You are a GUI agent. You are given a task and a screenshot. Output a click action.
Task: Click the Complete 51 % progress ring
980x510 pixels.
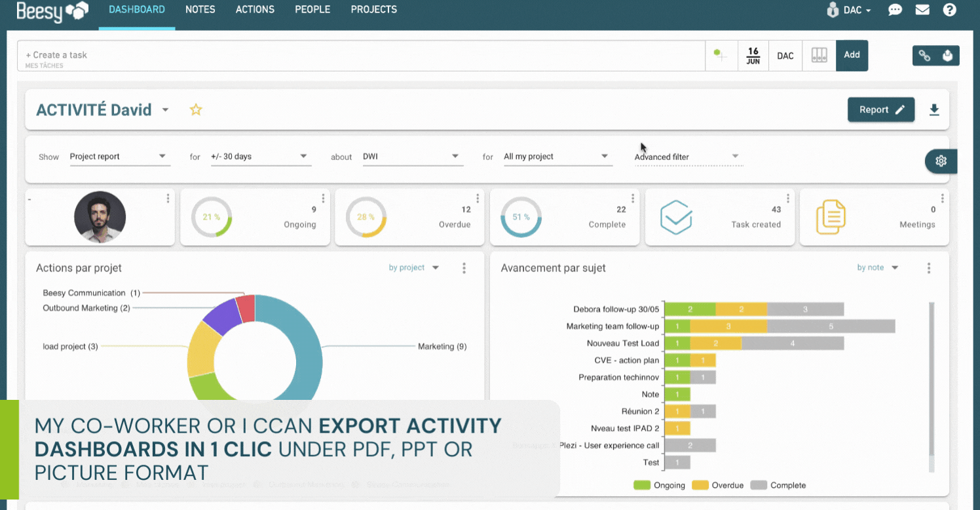521,217
